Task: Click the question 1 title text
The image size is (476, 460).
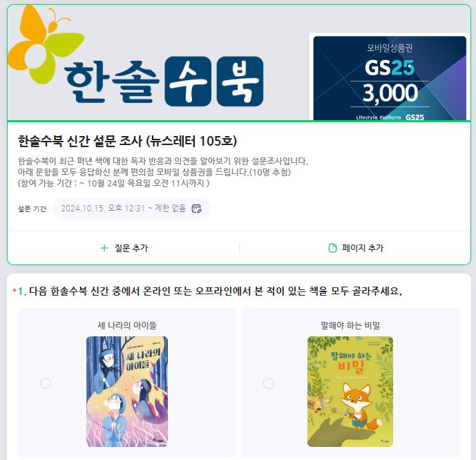Action: tap(216, 291)
